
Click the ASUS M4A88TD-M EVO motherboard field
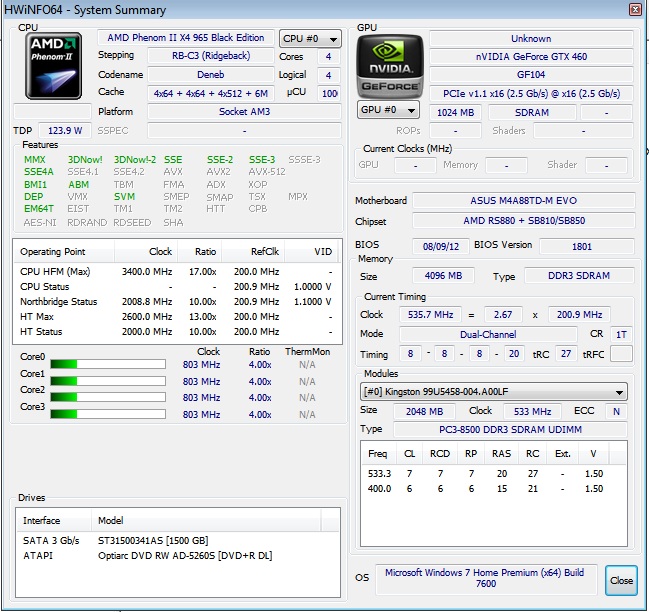coord(524,201)
